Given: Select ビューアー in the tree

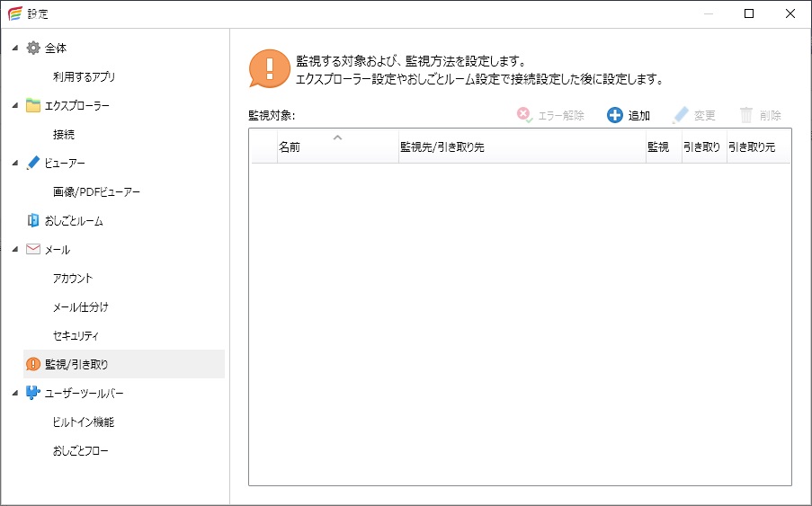Looking at the screenshot, I should (65, 163).
